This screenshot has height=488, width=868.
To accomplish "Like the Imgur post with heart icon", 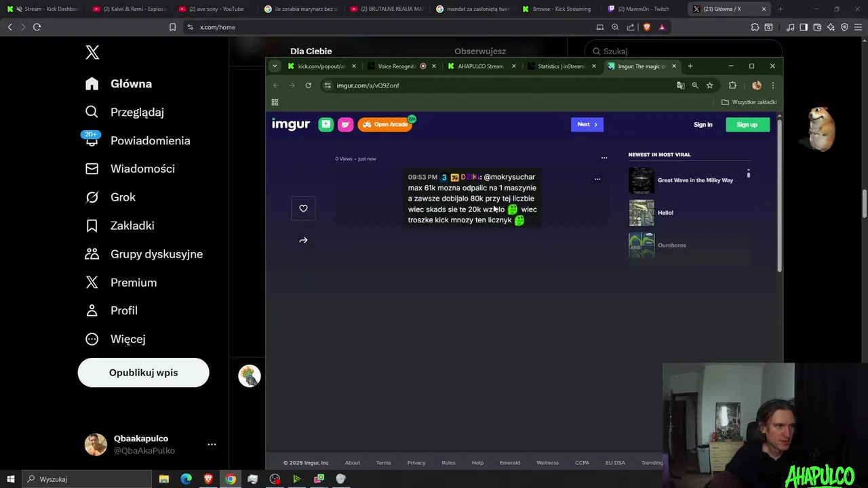I will click(x=303, y=208).
